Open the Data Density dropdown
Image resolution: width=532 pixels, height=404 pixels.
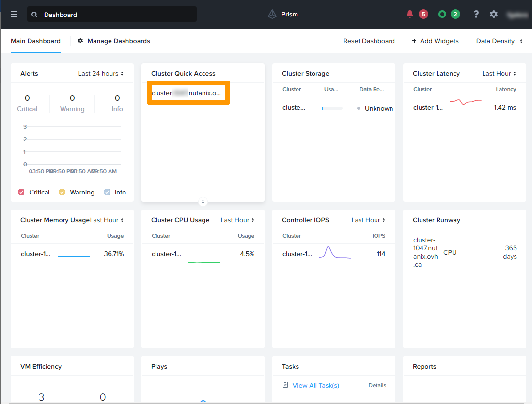[x=499, y=41]
